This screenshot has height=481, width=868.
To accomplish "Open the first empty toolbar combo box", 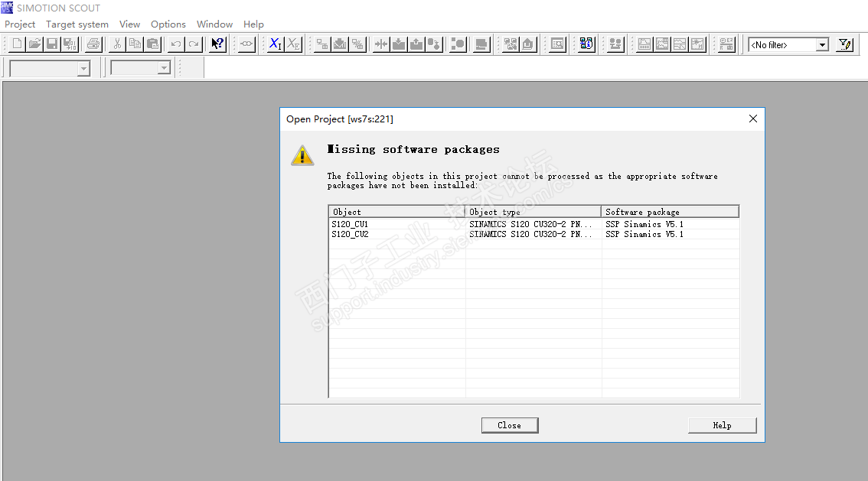I will coord(83,69).
